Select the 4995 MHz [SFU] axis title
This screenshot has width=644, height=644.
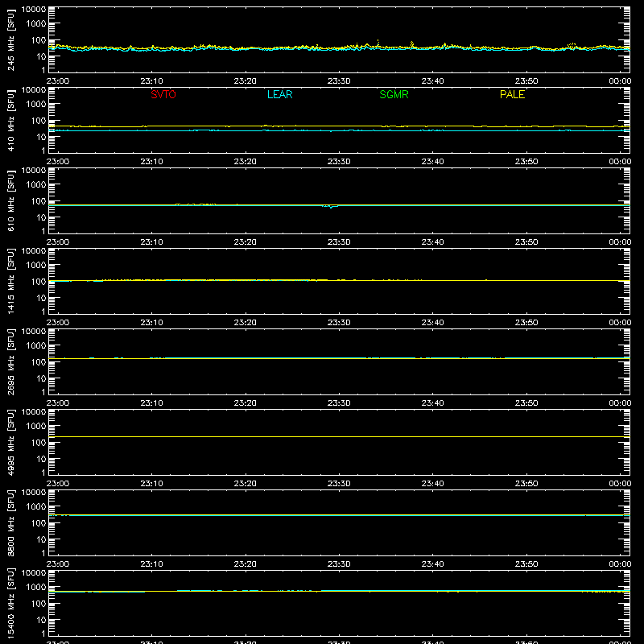tap(10, 442)
